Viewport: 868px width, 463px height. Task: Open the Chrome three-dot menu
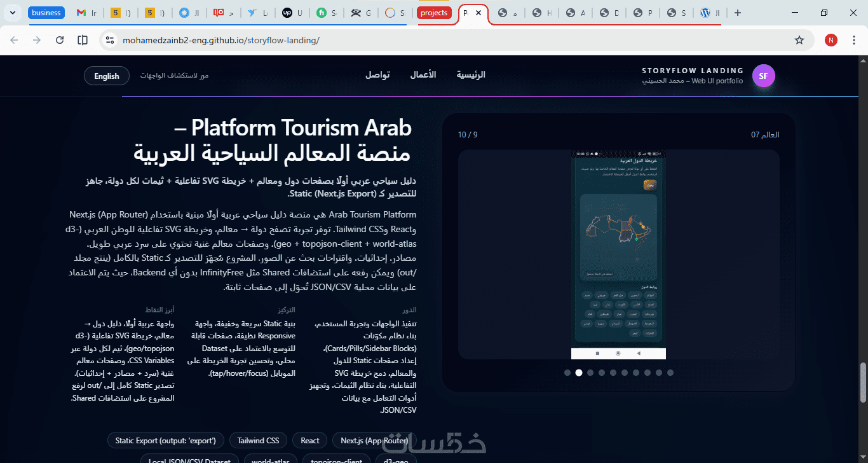[x=854, y=40]
